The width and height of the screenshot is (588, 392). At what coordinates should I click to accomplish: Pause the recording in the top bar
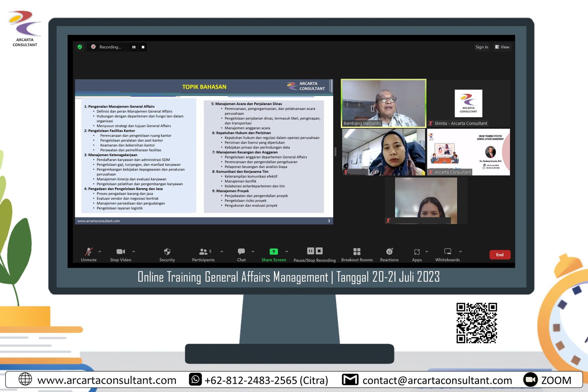pos(134,47)
